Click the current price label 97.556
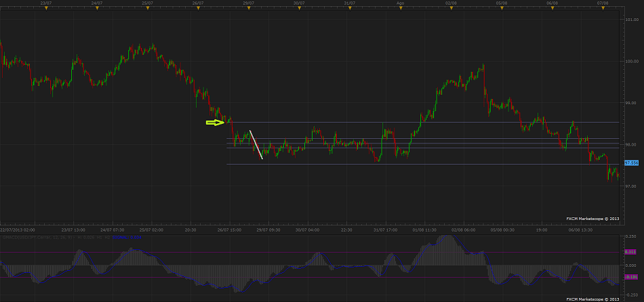644x302 pixels. (x=631, y=163)
